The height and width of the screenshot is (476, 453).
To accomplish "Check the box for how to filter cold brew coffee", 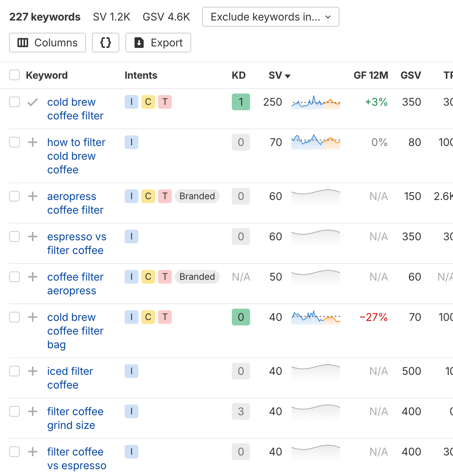I will coord(14,142).
